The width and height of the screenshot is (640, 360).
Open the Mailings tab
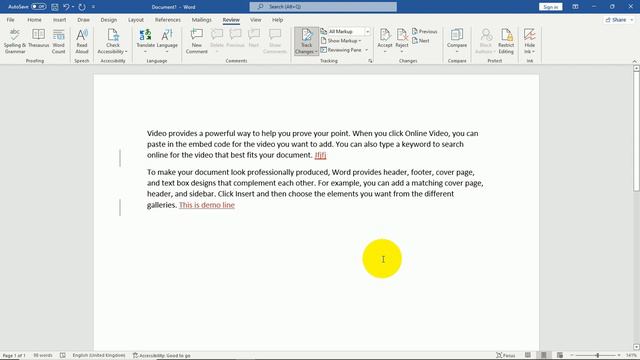pos(202,20)
